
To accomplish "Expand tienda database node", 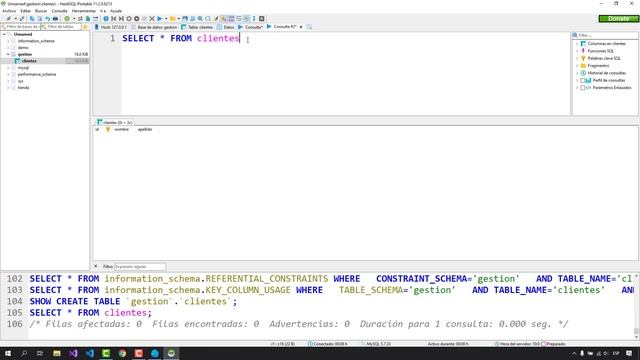I will click(x=8, y=88).
